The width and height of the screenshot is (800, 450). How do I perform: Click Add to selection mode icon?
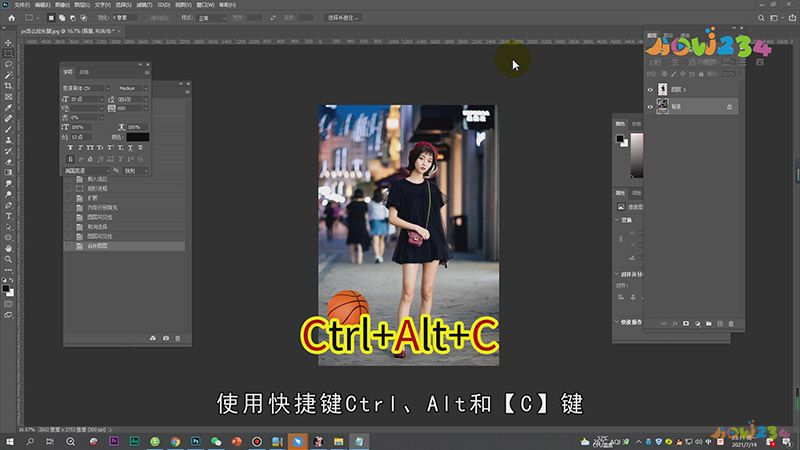tap(62, 18)
